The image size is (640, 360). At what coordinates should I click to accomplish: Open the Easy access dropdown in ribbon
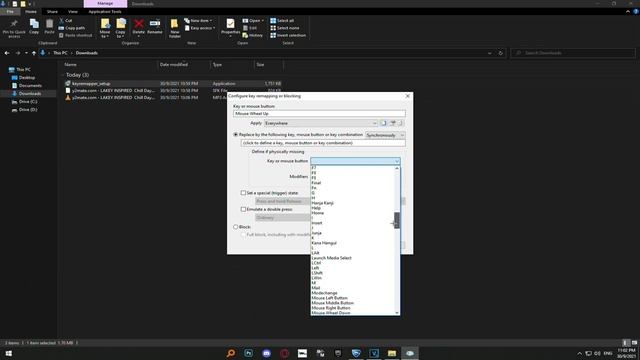[200, 28]
